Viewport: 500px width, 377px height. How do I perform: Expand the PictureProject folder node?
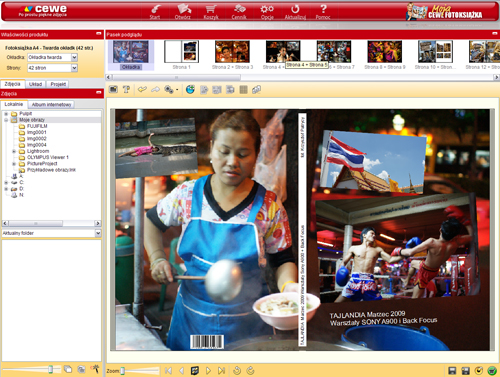[14, 164]
